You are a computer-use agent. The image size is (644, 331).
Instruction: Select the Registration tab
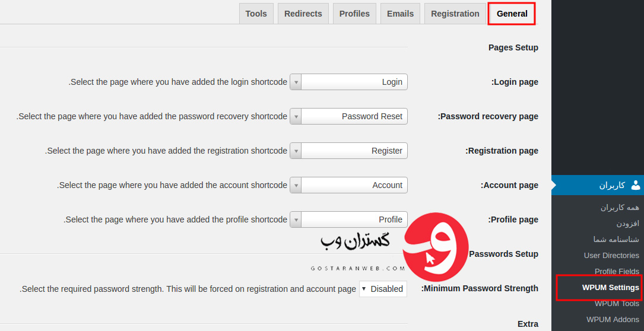pos(455,14)
